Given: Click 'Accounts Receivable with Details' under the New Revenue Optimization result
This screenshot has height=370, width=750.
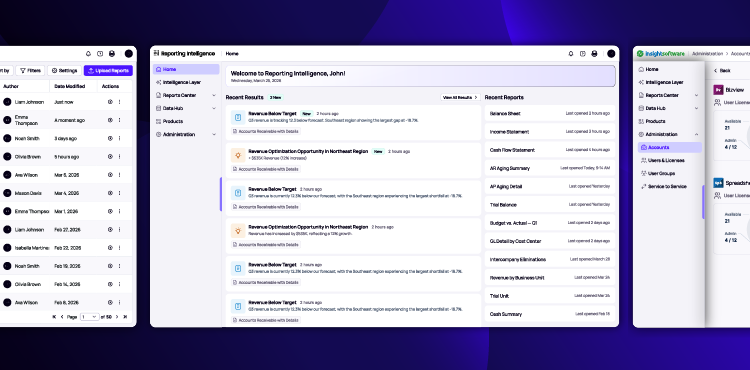Looking at the screenshot, I should click(265, 169).
